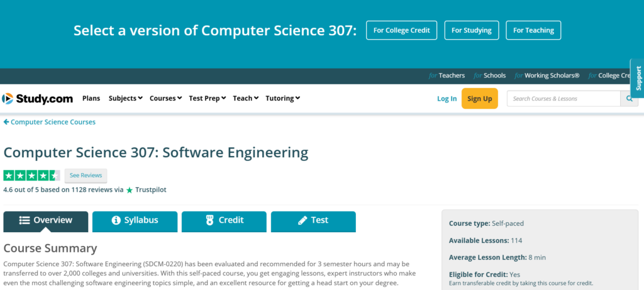Open the for Schools link
This screenshot has width=644, height=290.
[x=489, y=75]
